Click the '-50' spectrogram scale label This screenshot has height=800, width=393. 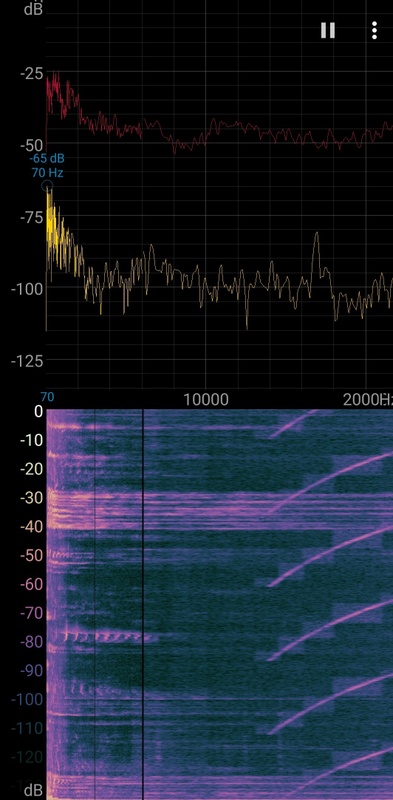click(32, 555)
